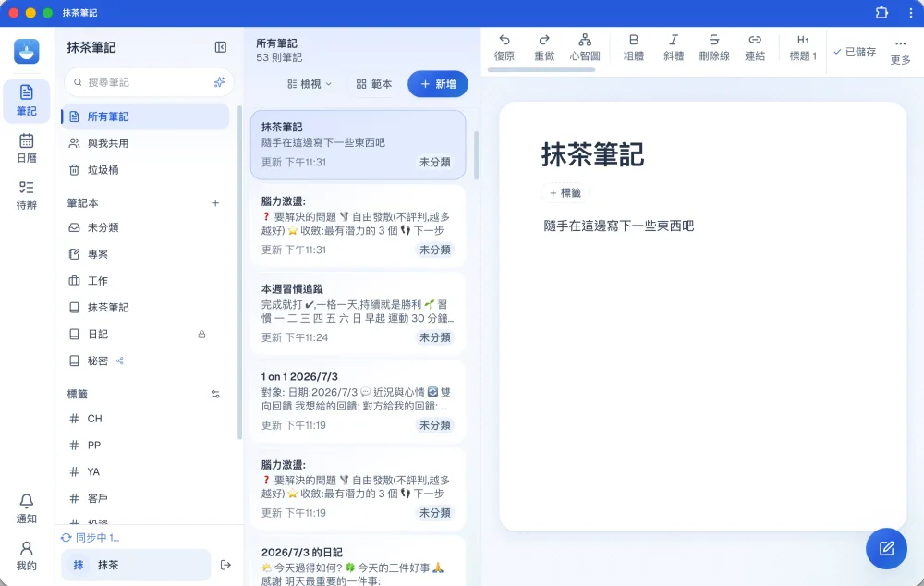The image size is (924, 586).
Task: Click the lock icon on 日記 notebook
Action: (201, 335)
